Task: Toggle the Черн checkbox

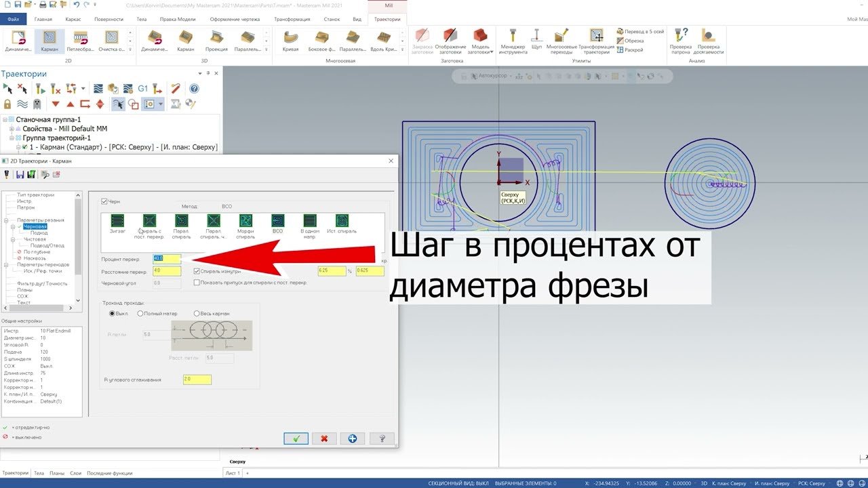Action: pyautogui.click(x=104, y=201)
